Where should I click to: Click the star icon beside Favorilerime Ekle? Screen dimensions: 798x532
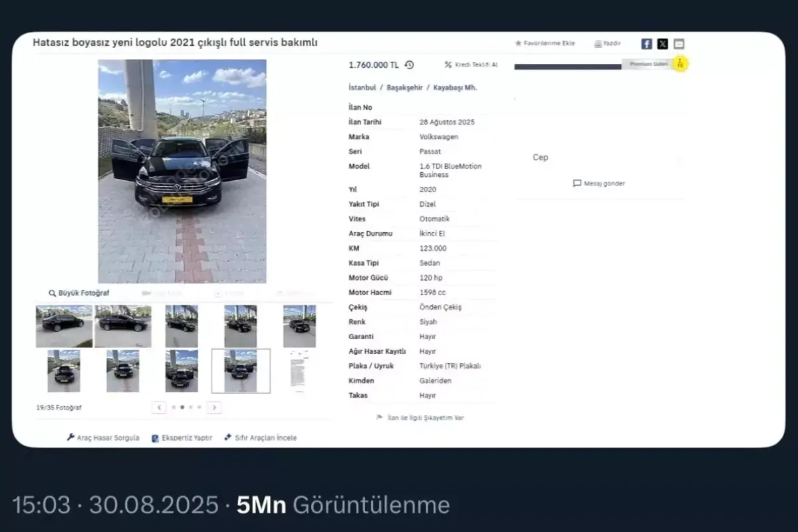point(518,43)
